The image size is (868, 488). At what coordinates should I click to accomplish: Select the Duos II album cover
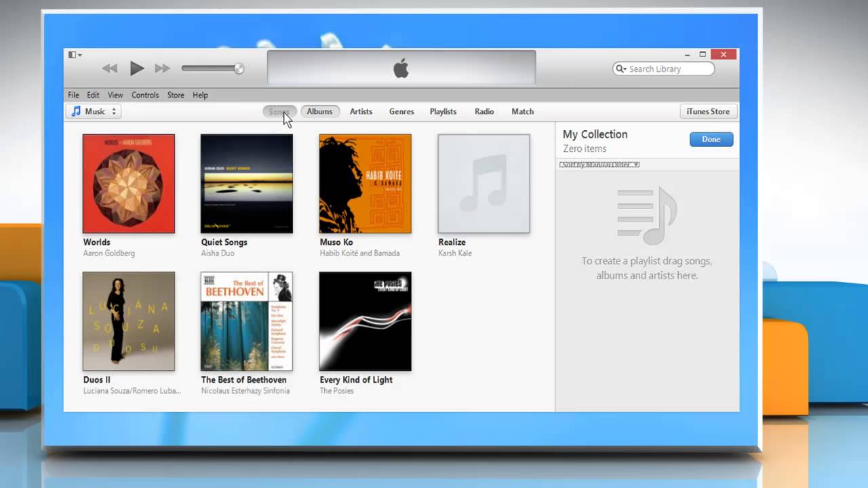pyautogui.click(x=129, y=321)
